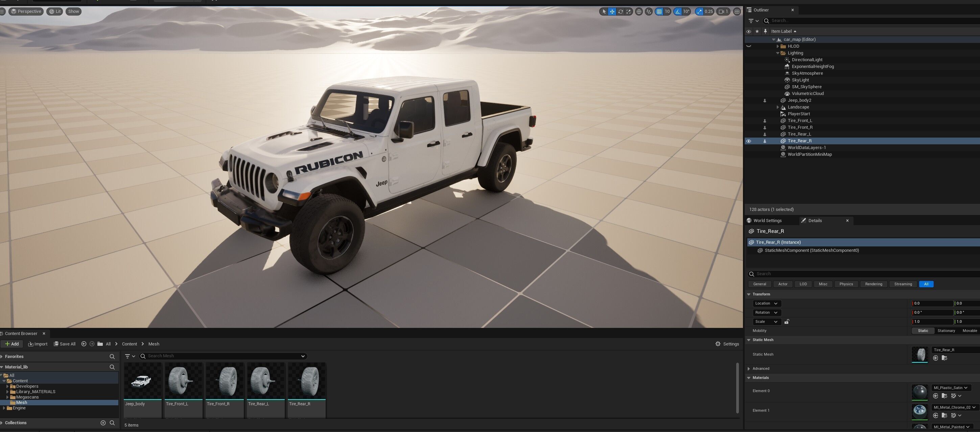This screenshot has height=432, width=980.
Task: Open the viewport Show menu
Action: (73, 11)
